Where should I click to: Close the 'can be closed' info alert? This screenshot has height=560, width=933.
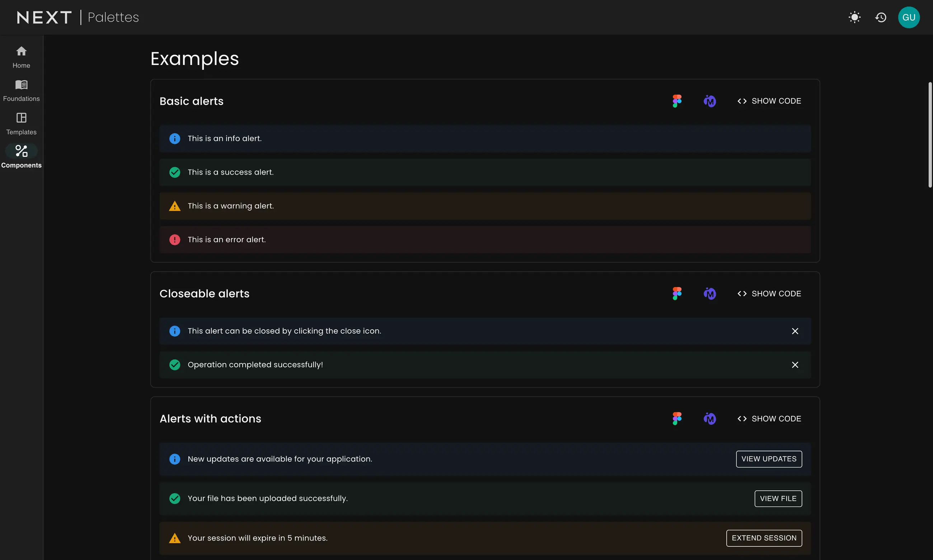pos(795,331)
